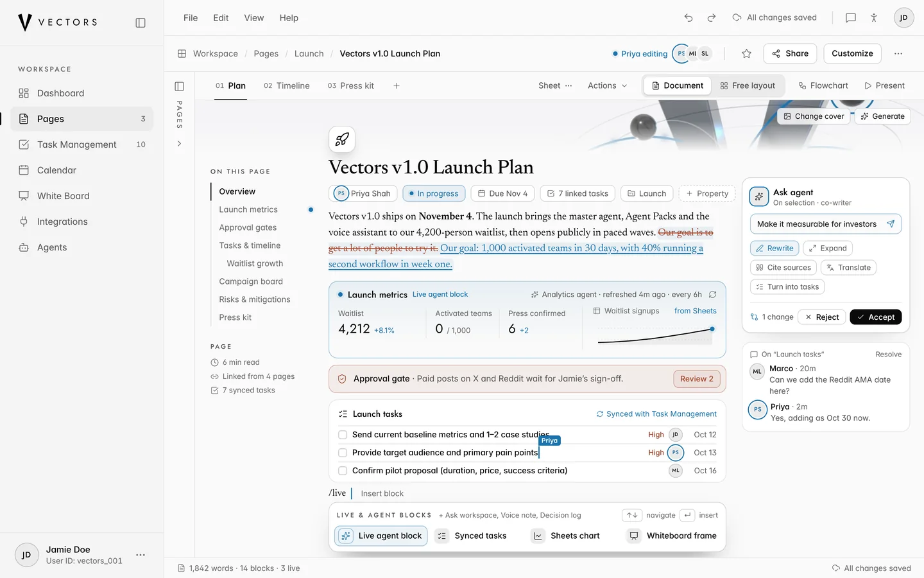Change the In progress status

pyautogui.click(x=434, y=193)
